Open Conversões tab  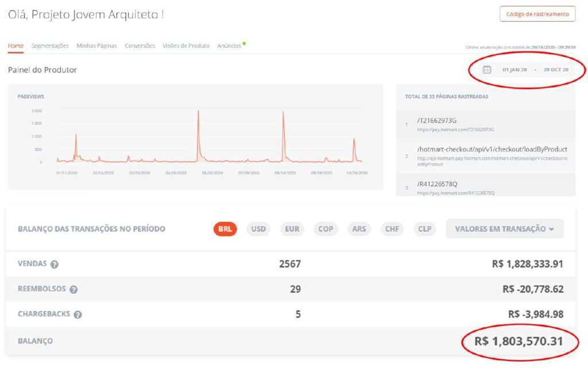click(140, 46)
